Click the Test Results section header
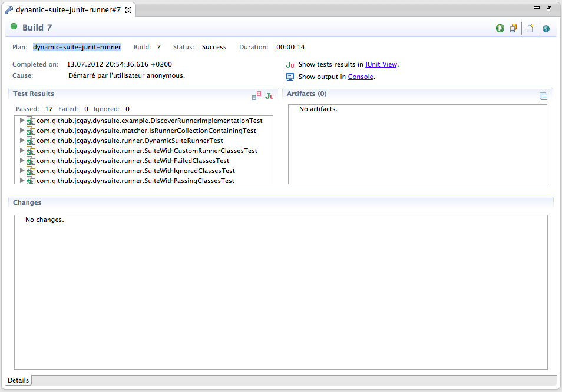This screenshot has height=392, width=562. [34, 94]
